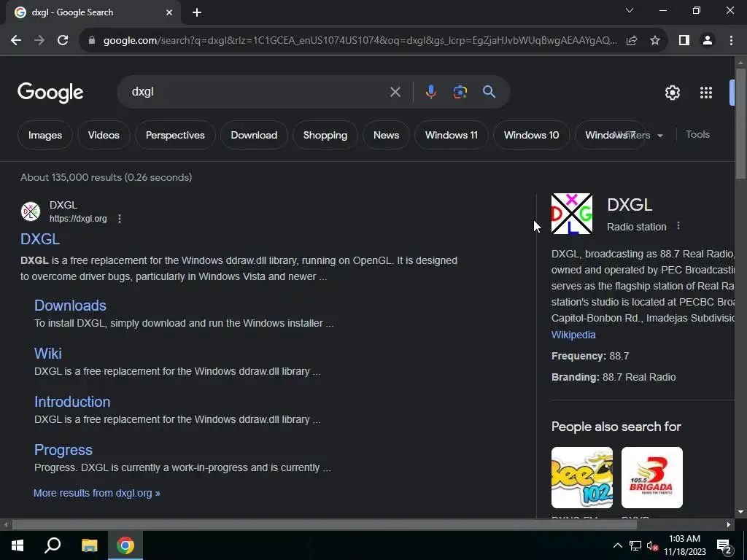
Task: Click the muted speaker volume tray icon
Action: (x=653, y=546)
